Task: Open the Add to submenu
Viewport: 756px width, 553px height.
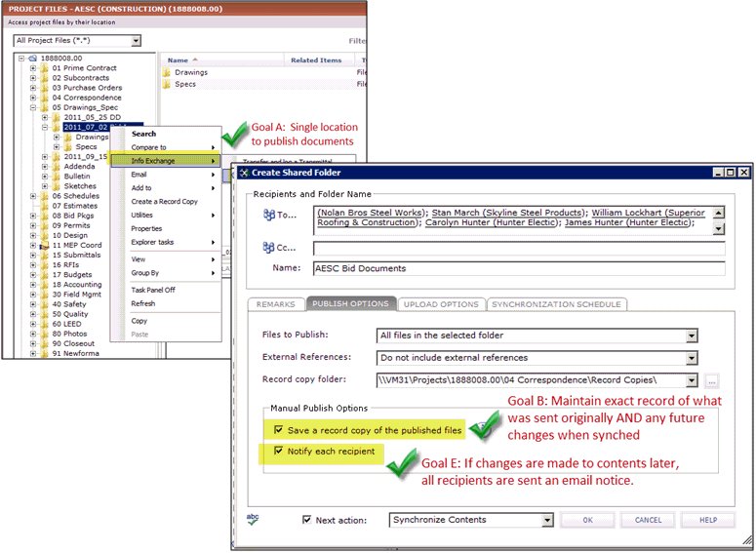Action: [167, 188]
